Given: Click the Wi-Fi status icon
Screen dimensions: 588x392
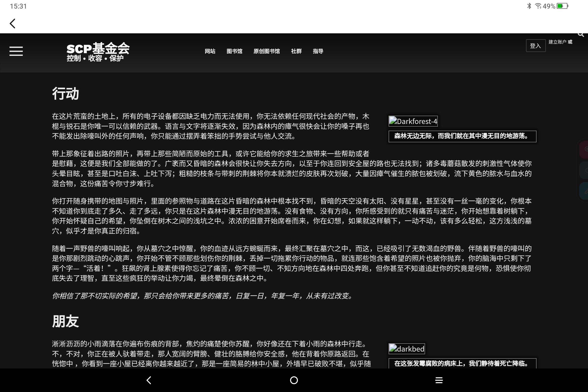Looking at the screenshot, I should [538, 6].
